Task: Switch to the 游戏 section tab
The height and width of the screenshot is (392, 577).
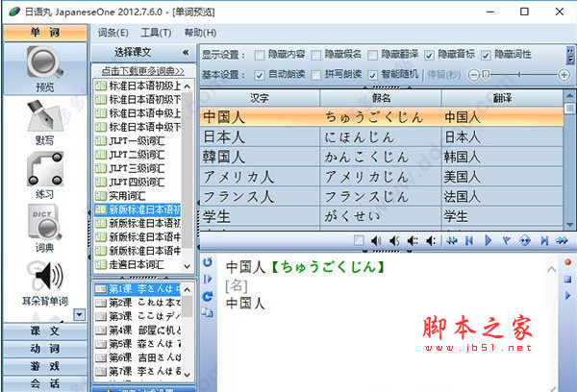Action: pos(45,366)
